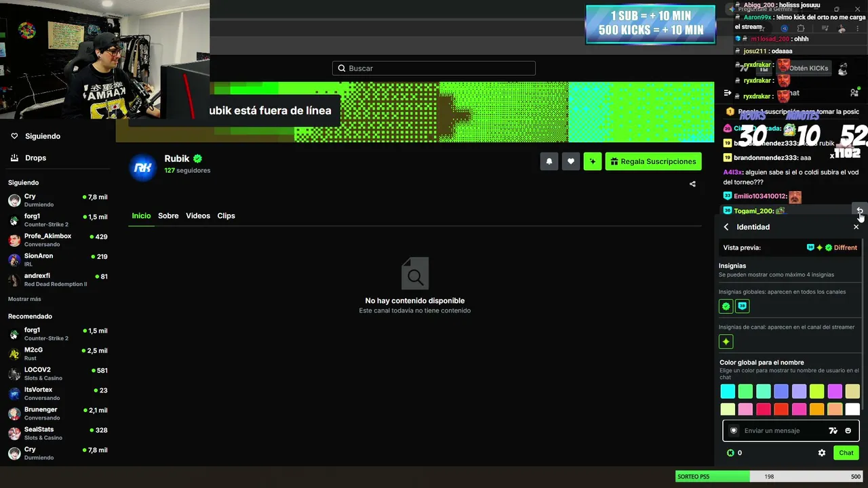Click M2cG's avatar in Recomendado
The height and width of the screenshot is (488, 868).
coord(14,354)
